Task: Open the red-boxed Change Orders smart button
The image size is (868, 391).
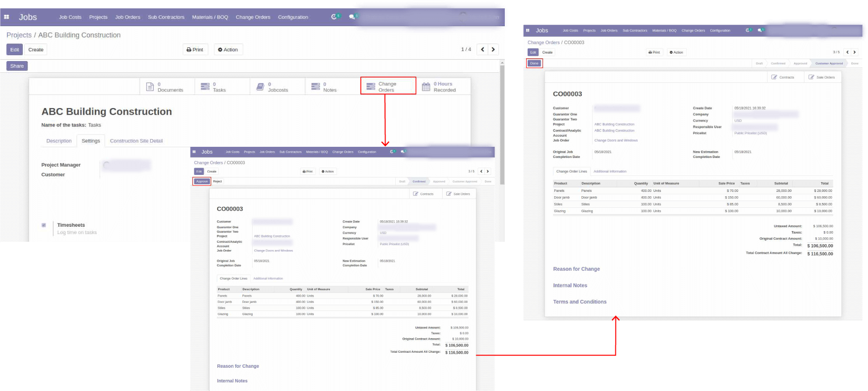Action: (x=388, y=86)
